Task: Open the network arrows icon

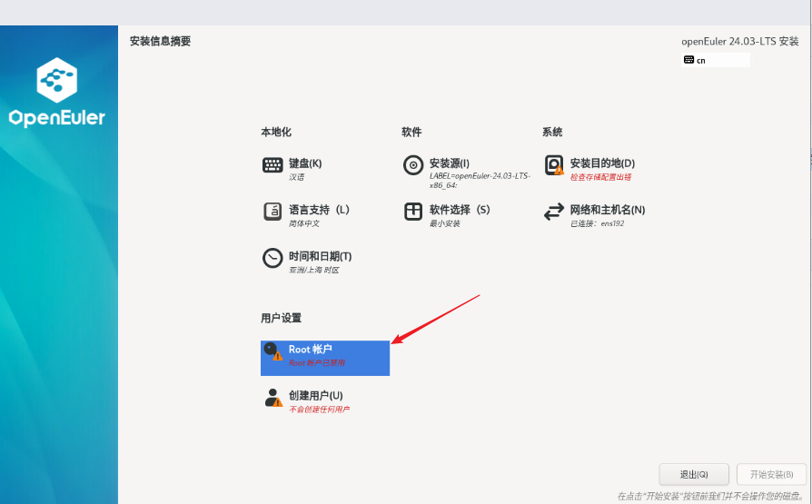Action: (554, 212)
